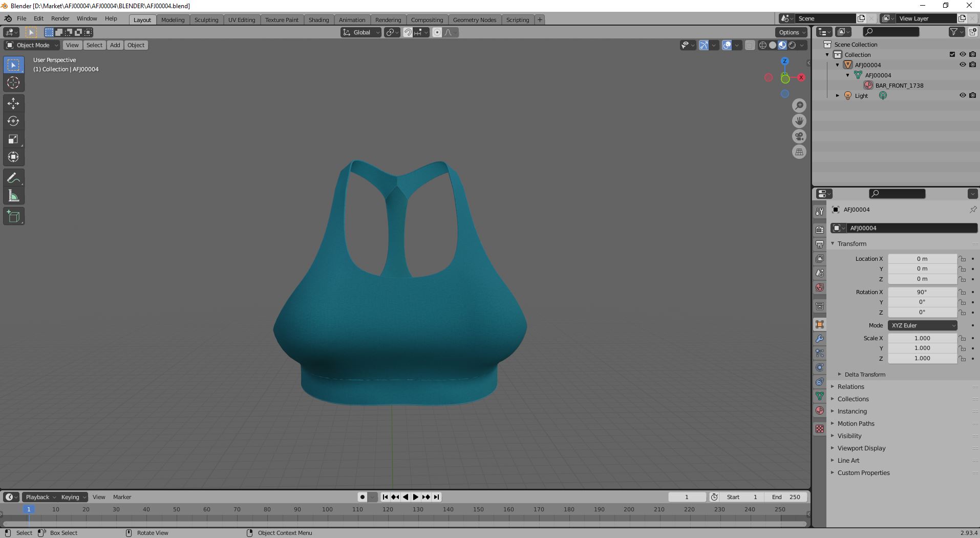Screen dimensions: 980x538
Task: Open the Render menu in the top bar
Action: [60, 18]
